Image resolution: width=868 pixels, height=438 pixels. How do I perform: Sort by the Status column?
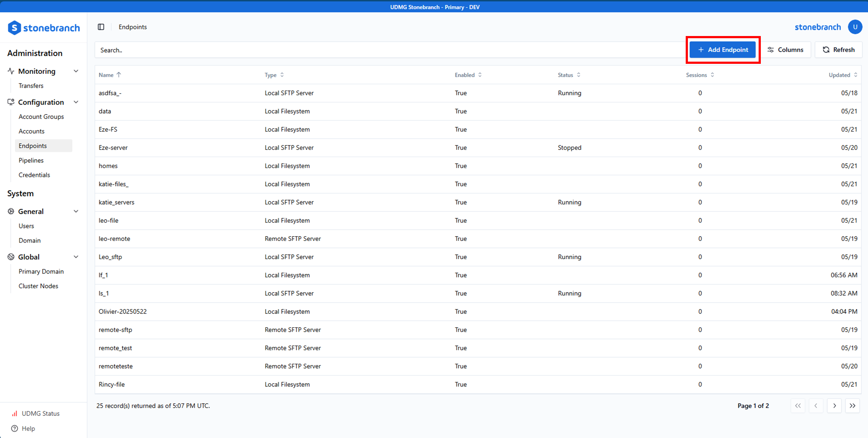(x=569, y=75)
